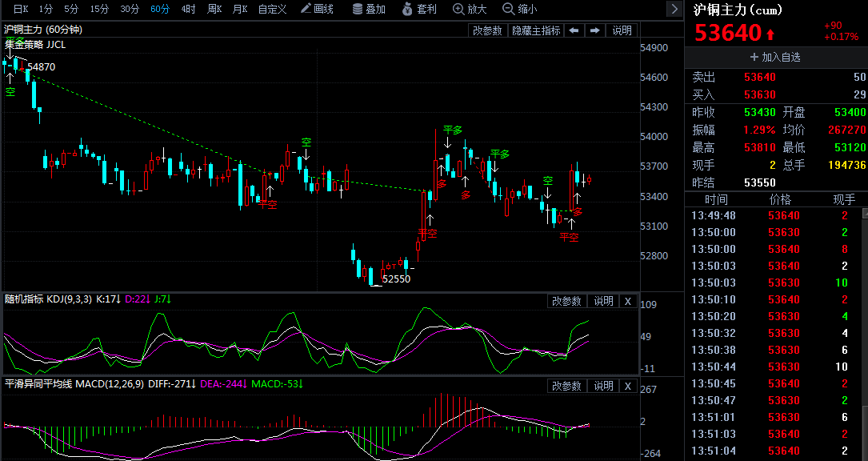This screenshot has width=868, height=461.
Task: Open 说明 for the main chart indicator
Action: point(622,30)
